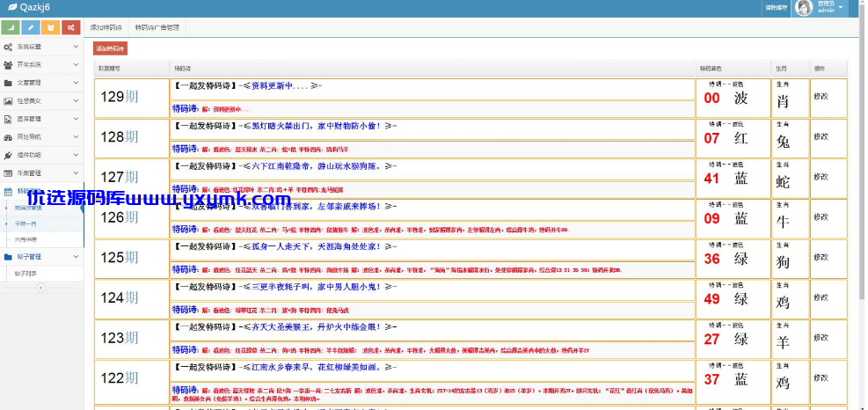
Task: Expand the 开奖系统 menu chevron
Action: 76,65
